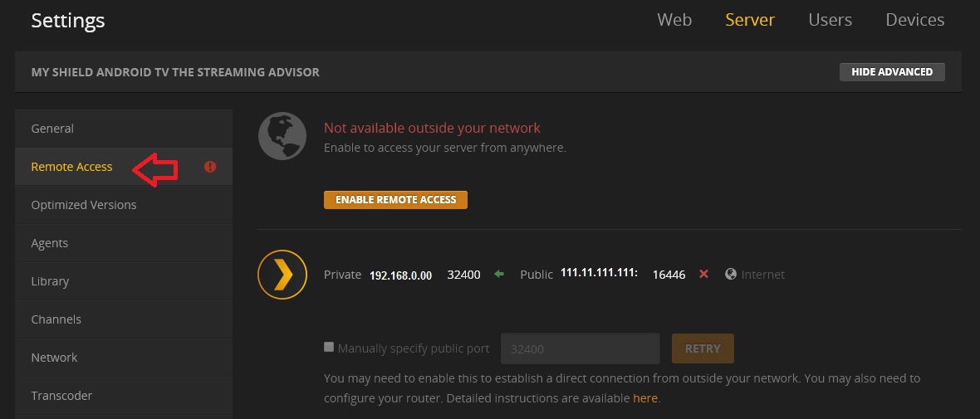
Task: Open Optimized Versions in sidebar
Action: (x=124, y=205)
